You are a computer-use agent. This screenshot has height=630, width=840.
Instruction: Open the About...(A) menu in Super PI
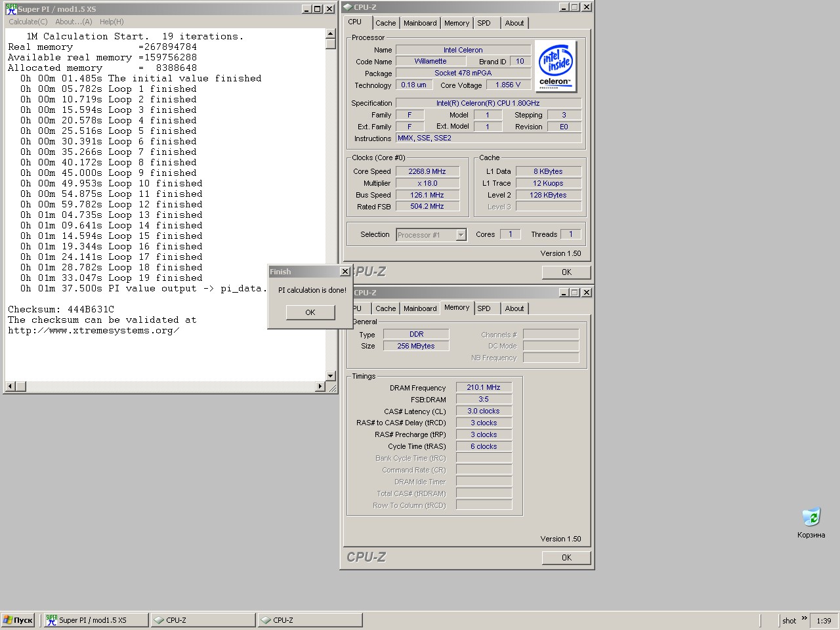(73, 22)
